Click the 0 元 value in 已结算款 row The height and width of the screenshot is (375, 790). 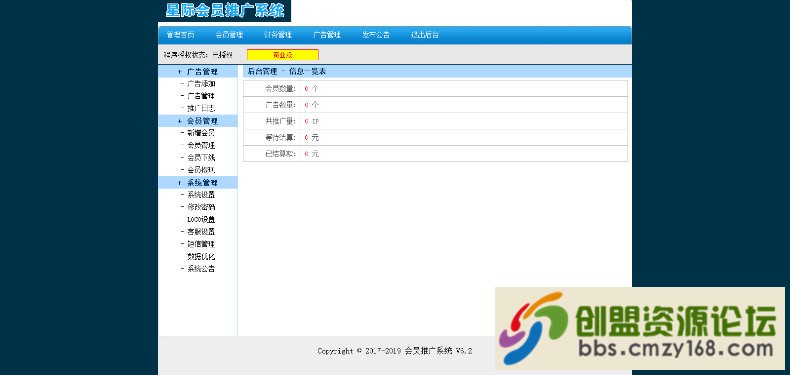[x=311, y=154]
